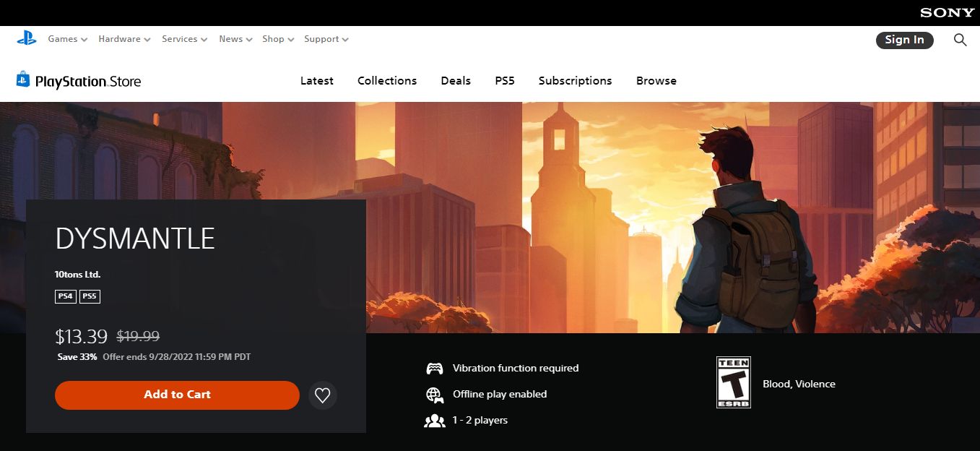Screen dimensions: 980x451
Task: Click the Offline play enabled text
Action: tap(500, 395)
